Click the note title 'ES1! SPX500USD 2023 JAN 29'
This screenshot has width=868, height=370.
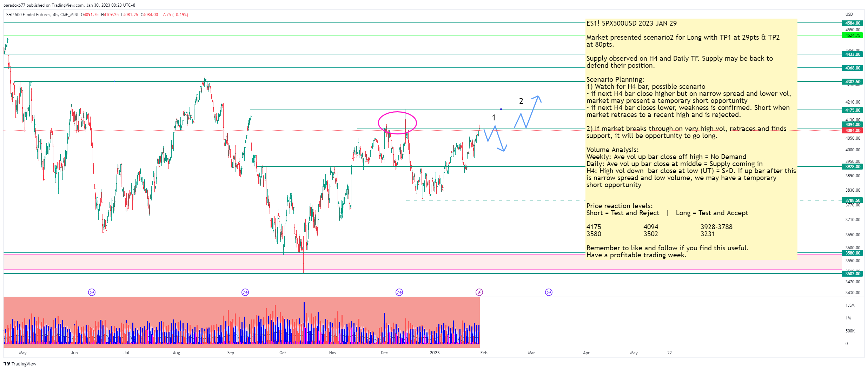tap(631, 24)
